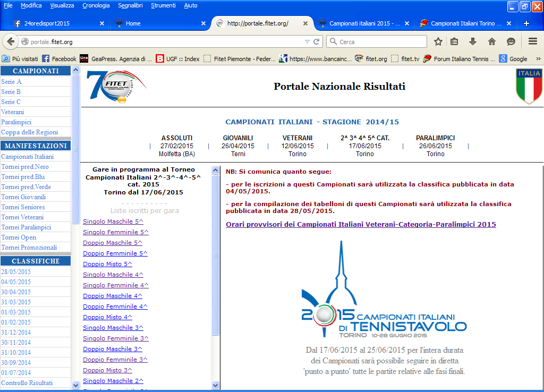Open the Strumenti menu

click(x=163, y=5)
